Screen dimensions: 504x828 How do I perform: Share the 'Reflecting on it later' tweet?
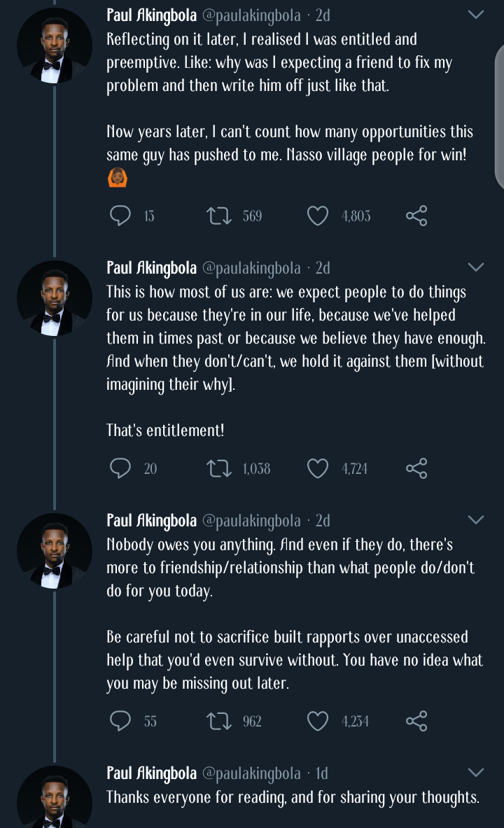coord(416,216)
